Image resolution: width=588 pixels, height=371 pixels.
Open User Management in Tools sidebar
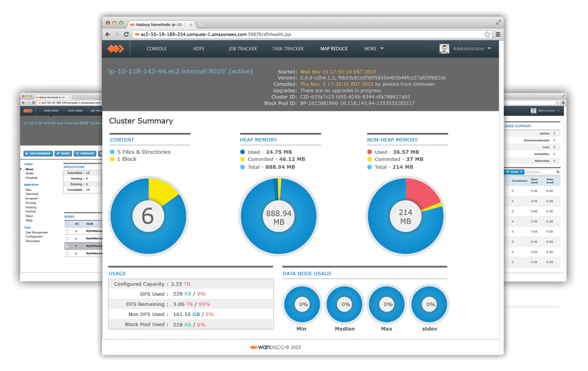point(37,232)
